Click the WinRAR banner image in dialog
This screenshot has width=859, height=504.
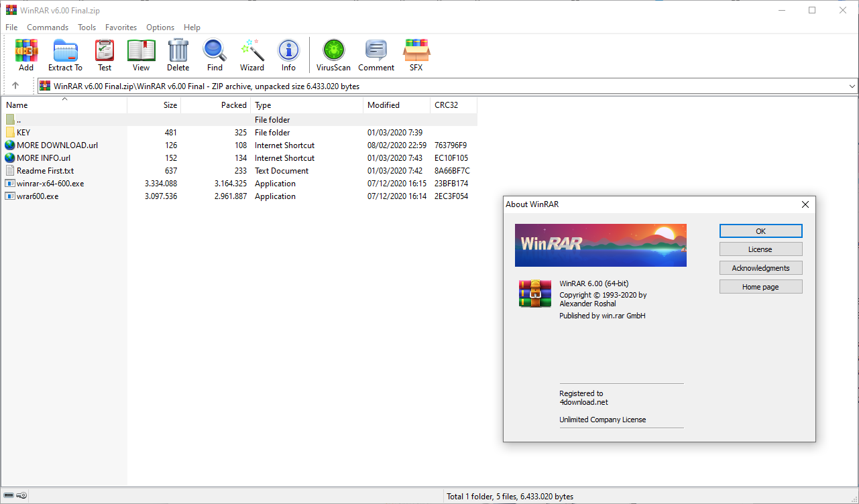click(601, 245)
